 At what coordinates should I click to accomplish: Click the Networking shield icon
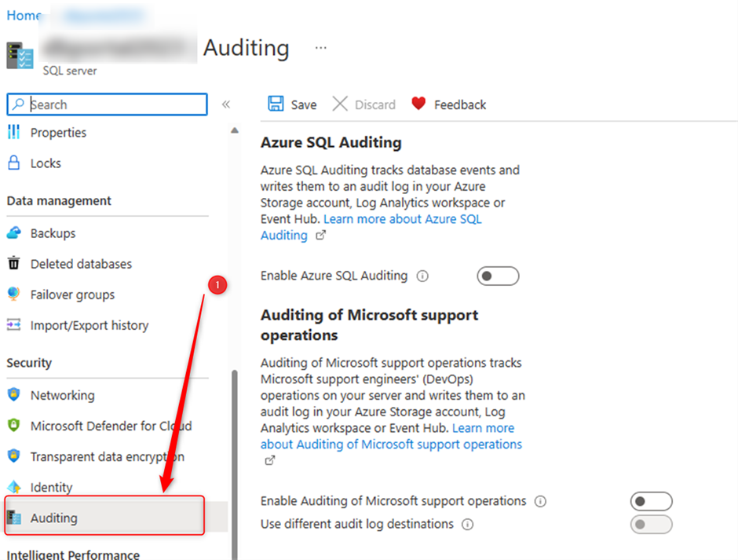pos(14,394)
